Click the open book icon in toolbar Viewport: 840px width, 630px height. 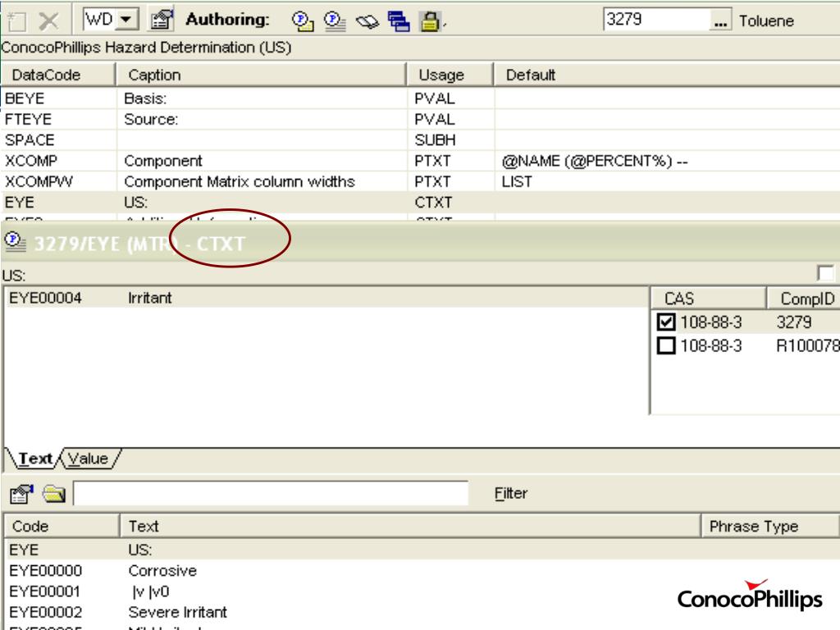367,22
